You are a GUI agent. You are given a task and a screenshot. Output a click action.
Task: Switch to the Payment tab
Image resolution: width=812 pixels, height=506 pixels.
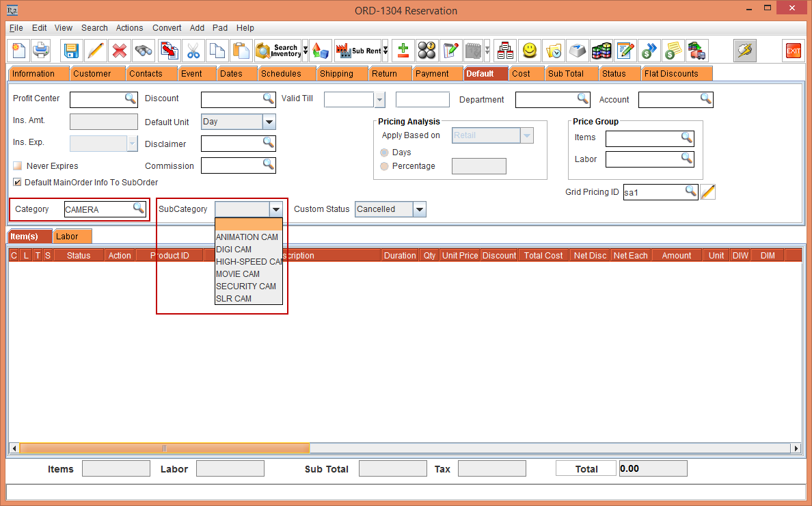(x=437, y=73)
